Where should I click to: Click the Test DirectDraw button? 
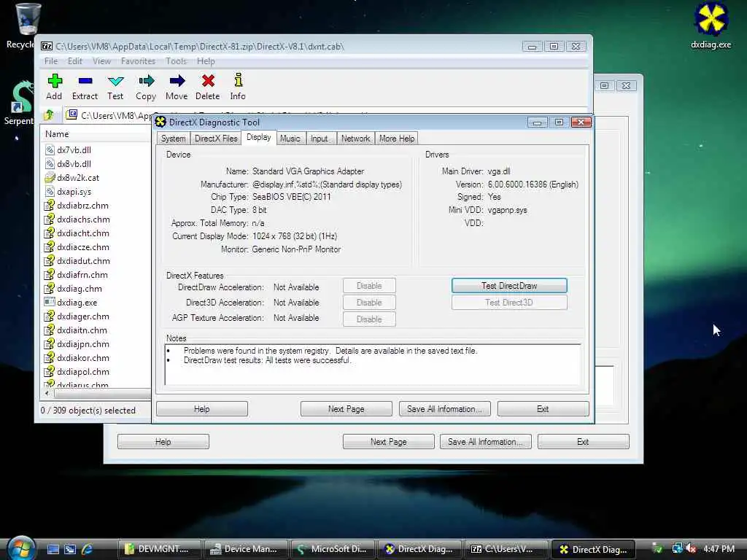click(x=508, y=286)
